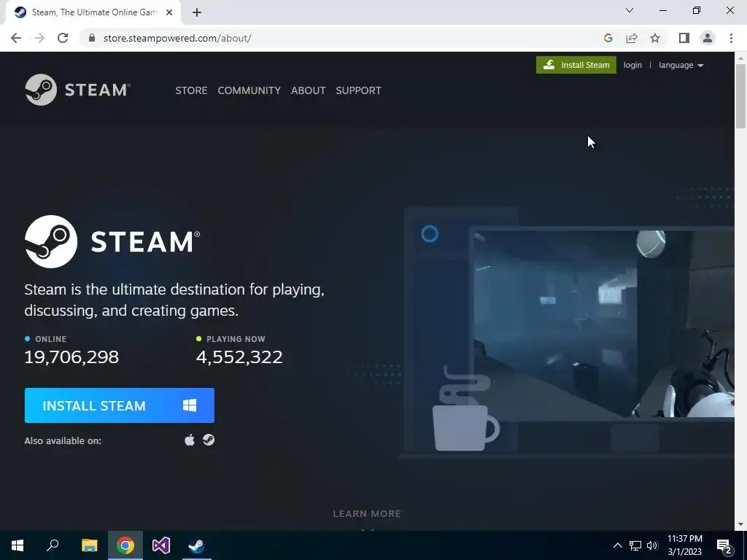Viewport: 747px width, 560px height.
Task: Expand the language dropdown
Action: click(x=681, y=65)
